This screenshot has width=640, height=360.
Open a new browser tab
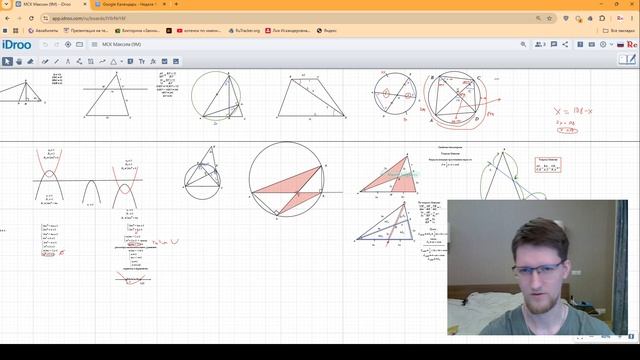click(176, 4)
